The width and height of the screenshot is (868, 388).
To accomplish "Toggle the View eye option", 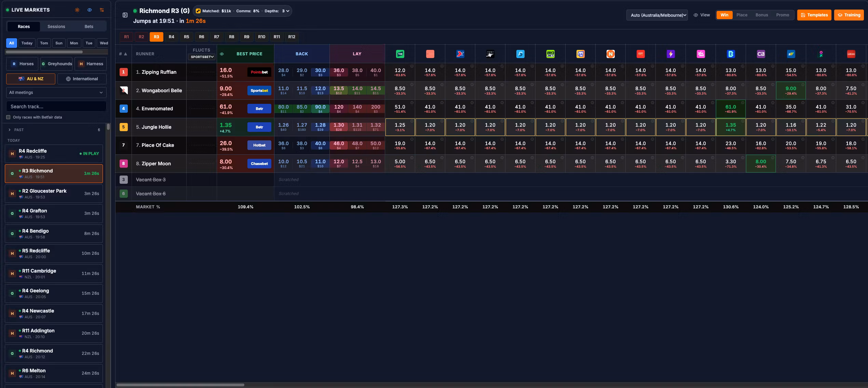I will coord(702,15).
